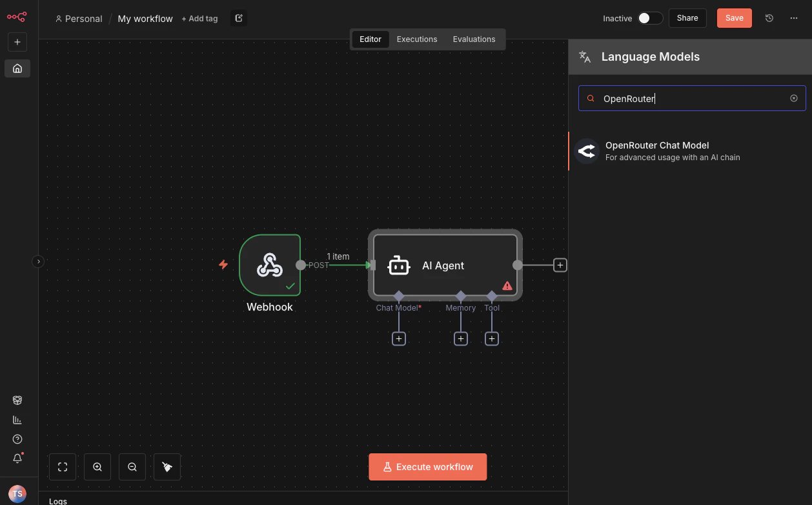
Task: Click the Webhook output connector dot
Action: pos(301,265)
